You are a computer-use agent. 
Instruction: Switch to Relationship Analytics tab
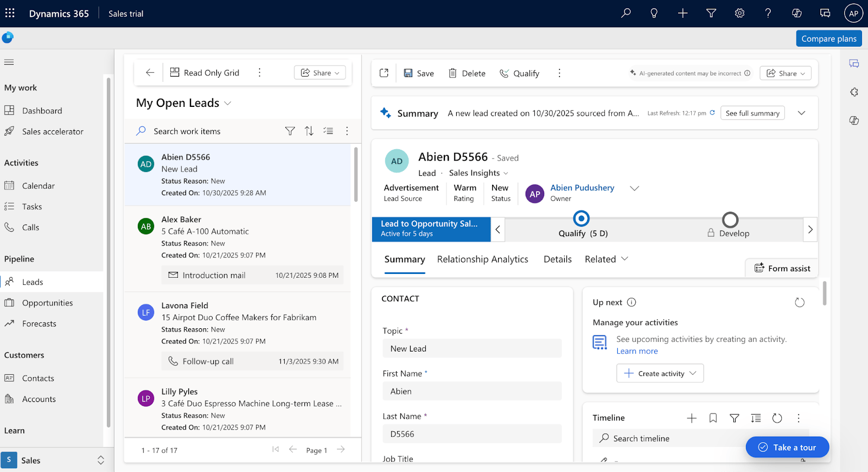(483, 259)
